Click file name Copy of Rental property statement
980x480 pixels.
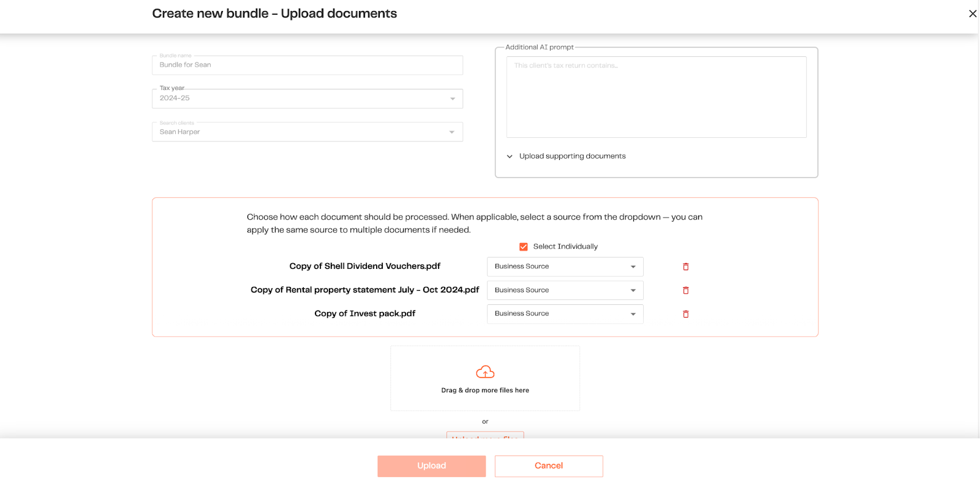coord(365,290)
